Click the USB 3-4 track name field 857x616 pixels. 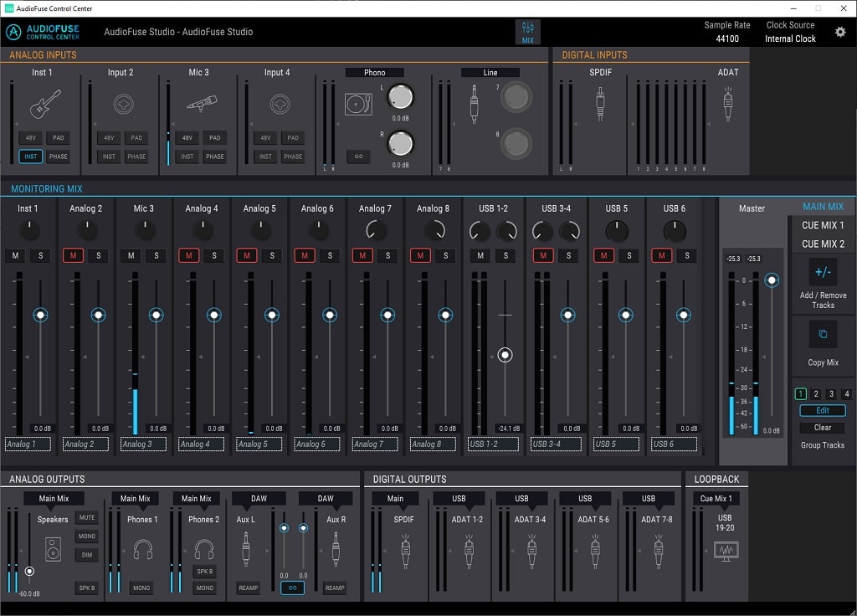557,444
